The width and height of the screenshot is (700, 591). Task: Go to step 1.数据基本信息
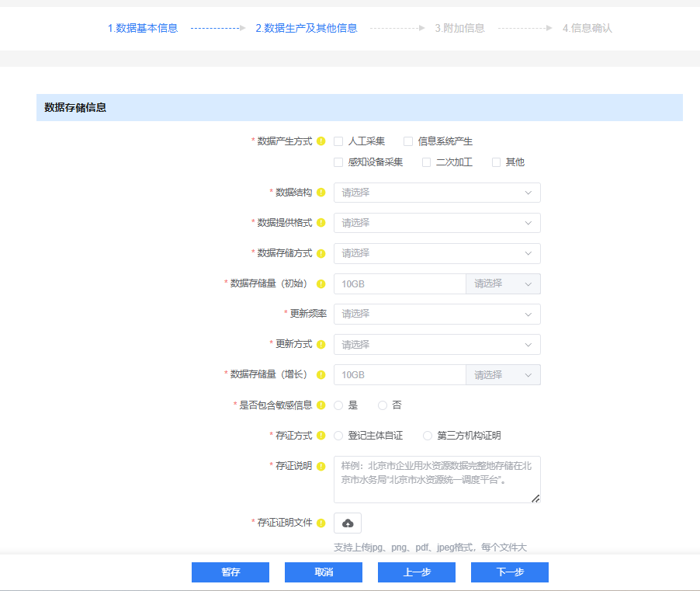(x=143, y=28)
